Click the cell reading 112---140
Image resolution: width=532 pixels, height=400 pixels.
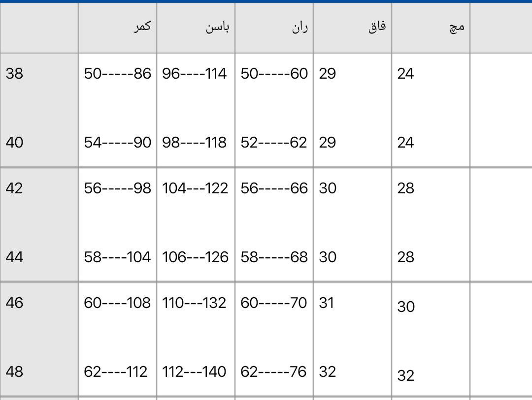195,371
